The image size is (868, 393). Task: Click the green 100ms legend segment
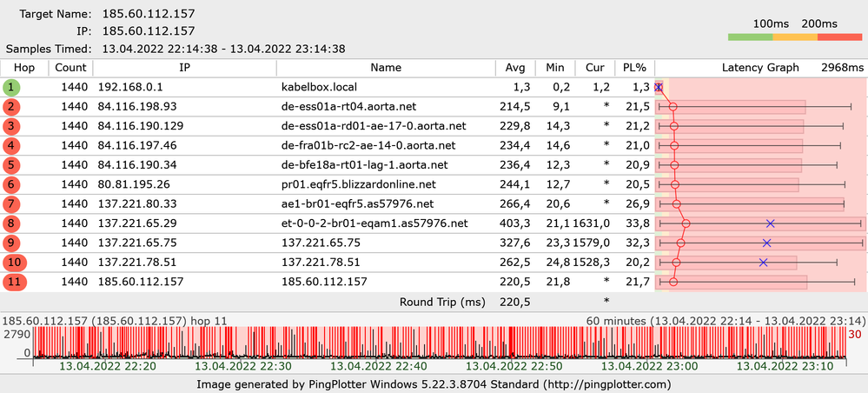coord(750,37)
